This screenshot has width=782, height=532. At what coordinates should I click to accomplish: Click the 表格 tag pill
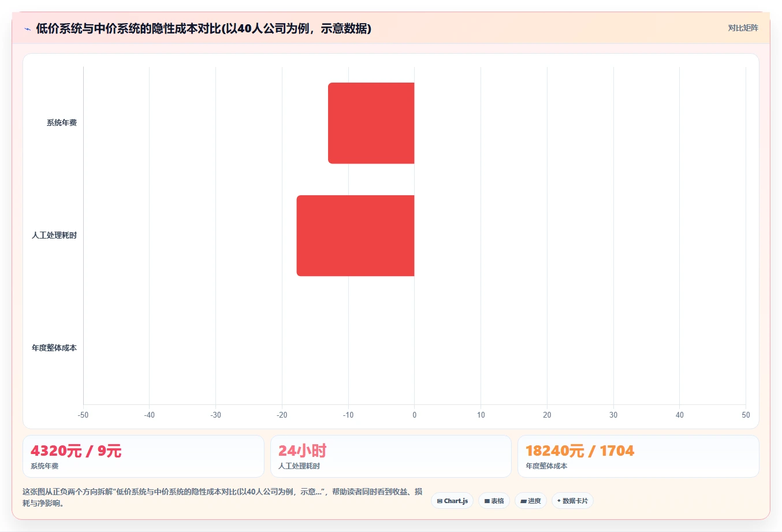(x=494, y=501)
